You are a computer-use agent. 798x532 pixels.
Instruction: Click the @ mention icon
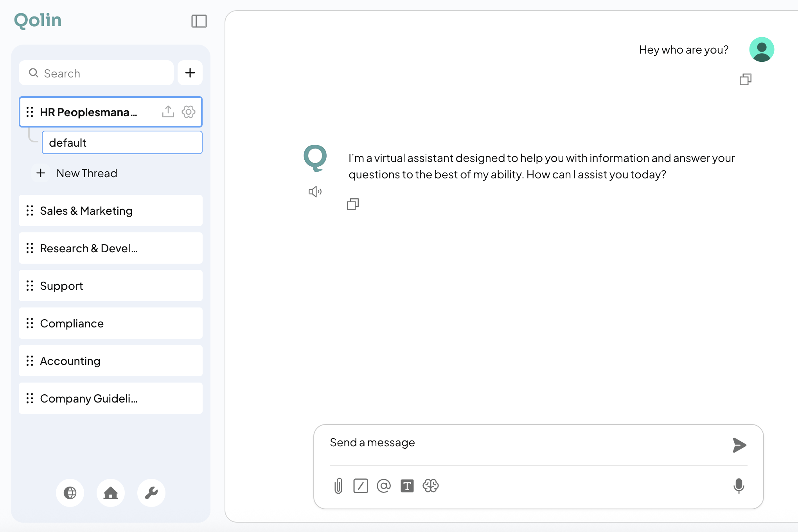pyautogui.click(x=384, y=486)
